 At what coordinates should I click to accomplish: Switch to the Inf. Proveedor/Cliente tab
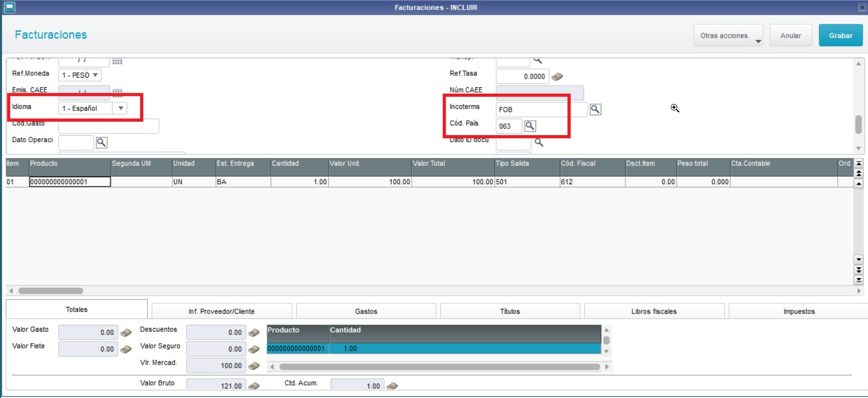pyautogui.click(x=221, y=311)
